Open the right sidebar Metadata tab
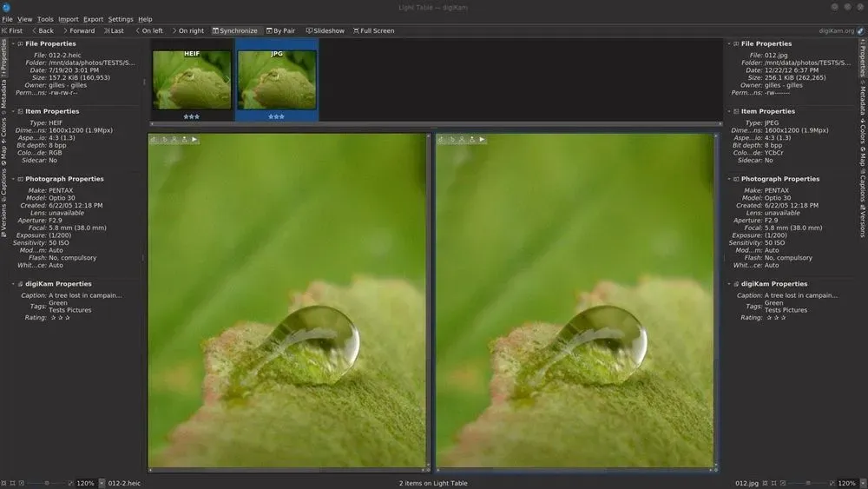Screen dimensions: 868x489 point(863,98)
